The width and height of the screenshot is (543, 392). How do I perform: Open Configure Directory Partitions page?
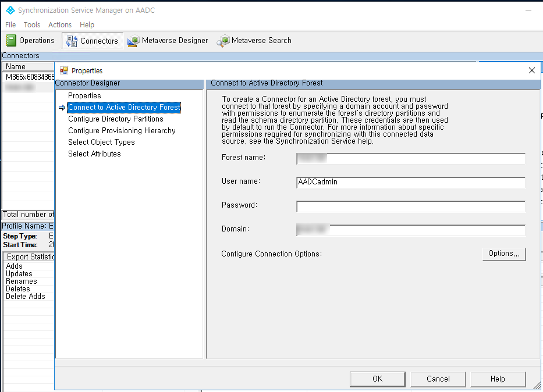[116, 119]
